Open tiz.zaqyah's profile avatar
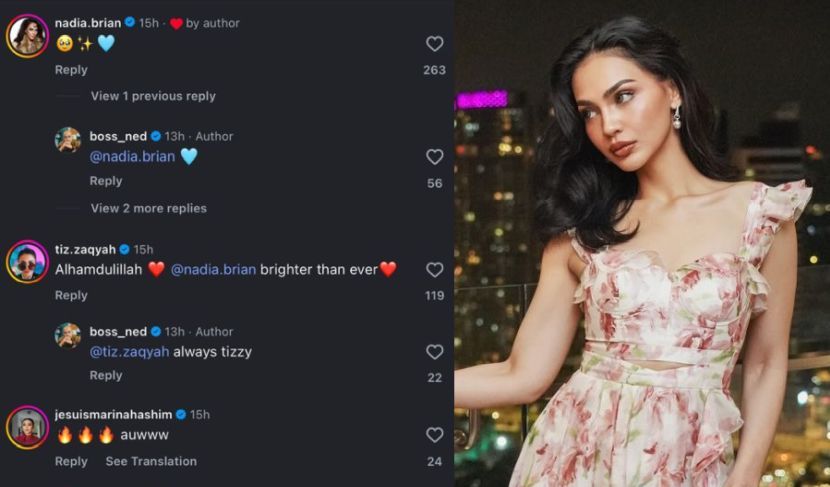Screen dimensions: 830x487 point(27,262)
